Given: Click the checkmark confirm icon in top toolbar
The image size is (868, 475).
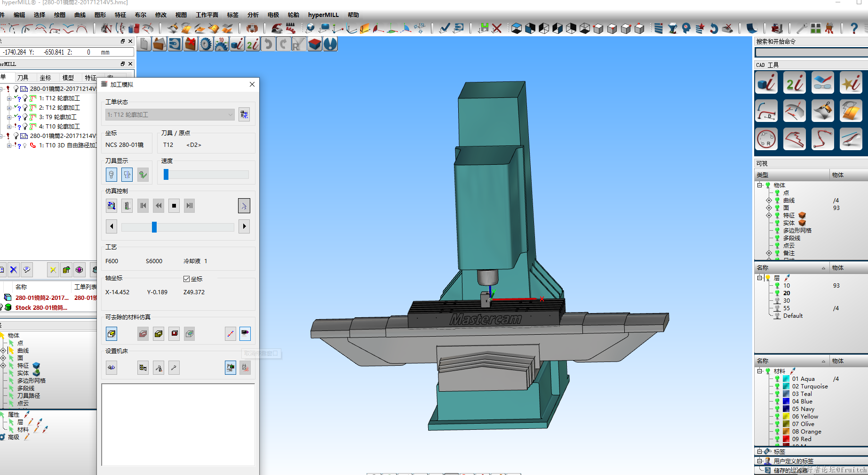Looking at the screenshot, I should click(x=444, y=28).
